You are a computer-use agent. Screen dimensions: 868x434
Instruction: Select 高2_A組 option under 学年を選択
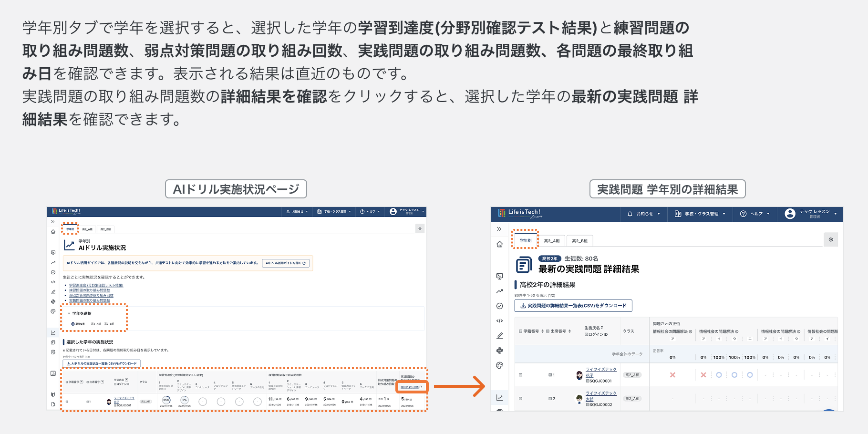pyautogui.click(x=96, y=324)
